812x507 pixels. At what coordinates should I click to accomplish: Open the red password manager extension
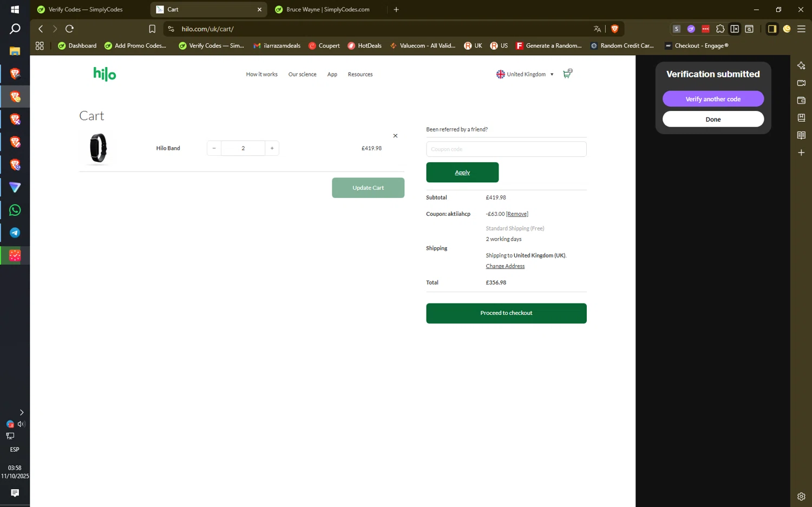(x=705, y=29)
